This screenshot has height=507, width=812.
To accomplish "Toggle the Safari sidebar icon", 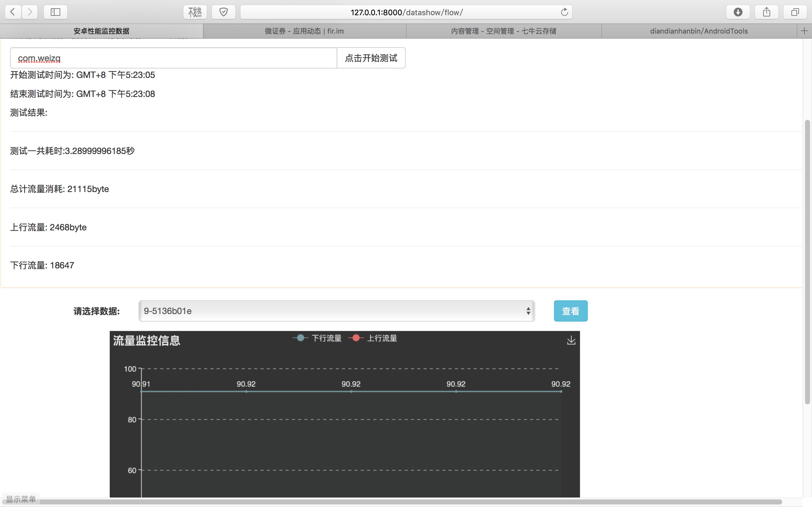I will pos(56,12).
